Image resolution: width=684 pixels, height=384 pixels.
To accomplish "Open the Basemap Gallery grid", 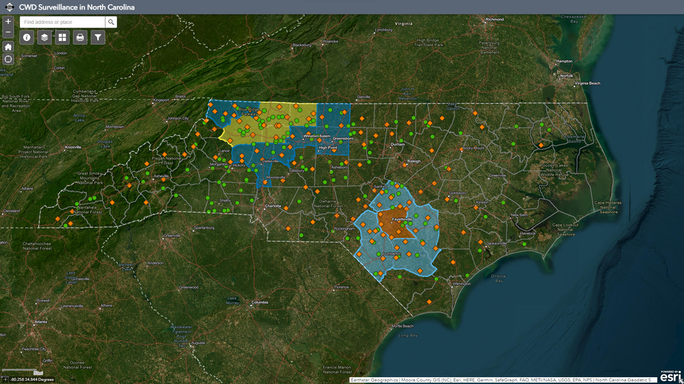I will point(62,38).
